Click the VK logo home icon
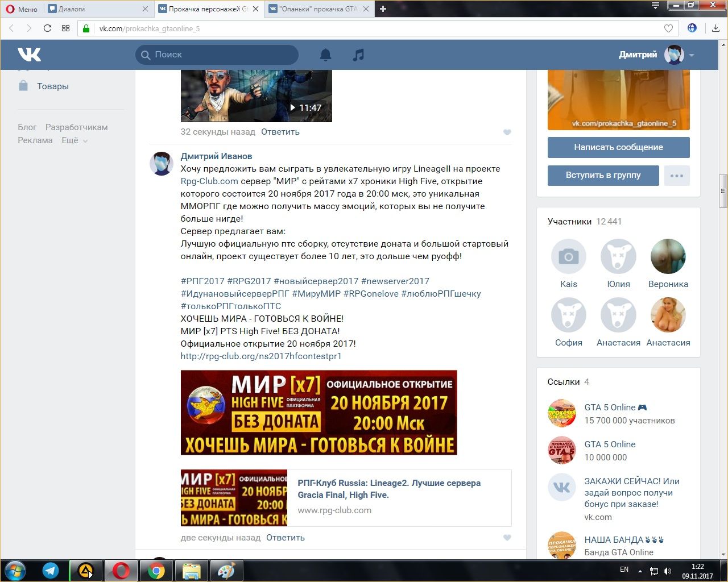Screen dimensions: 728x582 pos(29,55)
